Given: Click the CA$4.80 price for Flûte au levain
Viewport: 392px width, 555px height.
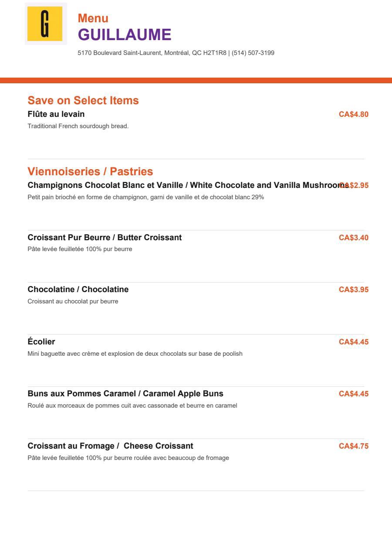Looking at the screenshot, I should coord(354,115).
